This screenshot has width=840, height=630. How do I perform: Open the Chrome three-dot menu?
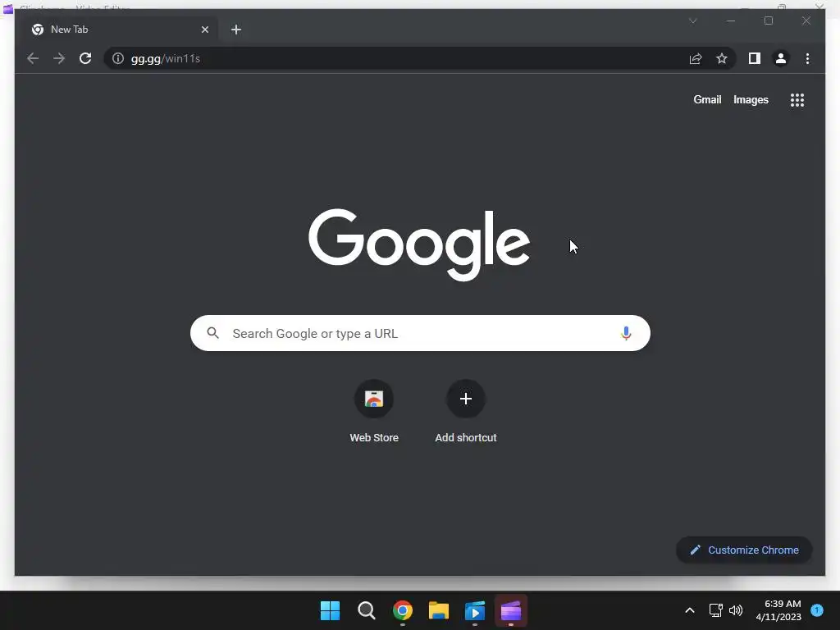click(807, 58)
